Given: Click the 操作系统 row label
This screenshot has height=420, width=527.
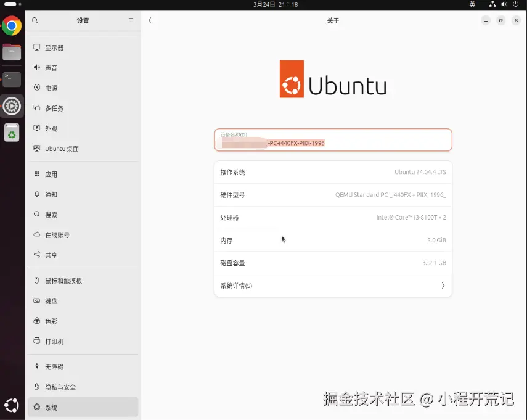Looking at the screenshot, I should pyautogui.click(x=232, y=172).
